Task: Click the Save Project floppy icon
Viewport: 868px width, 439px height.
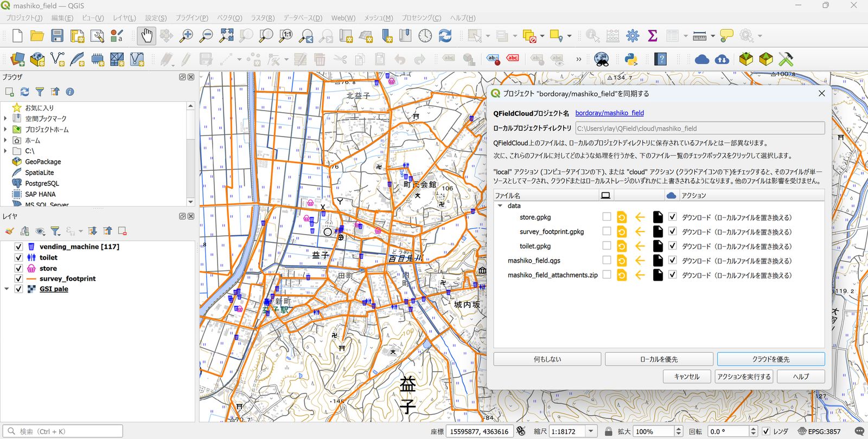Action: pyautogui.click(x=58, y=36)
